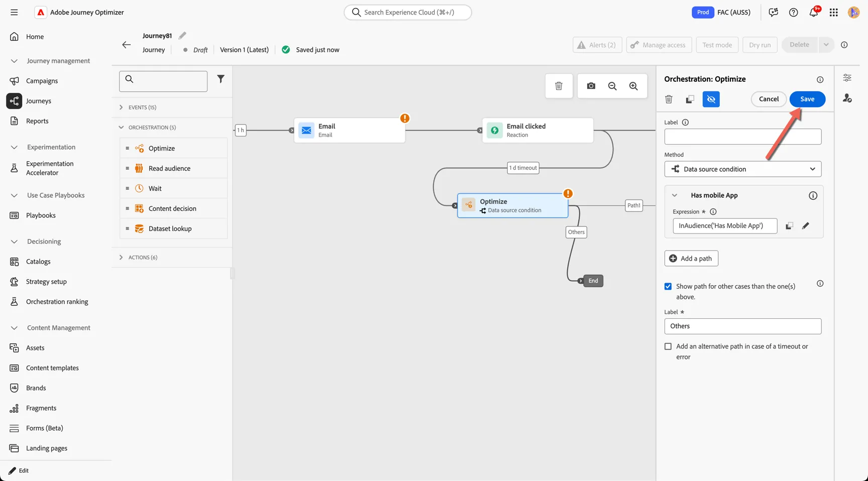Click the canvas trash delete icon
Viewport: 868px width, 481px height.
click(559, 86)
